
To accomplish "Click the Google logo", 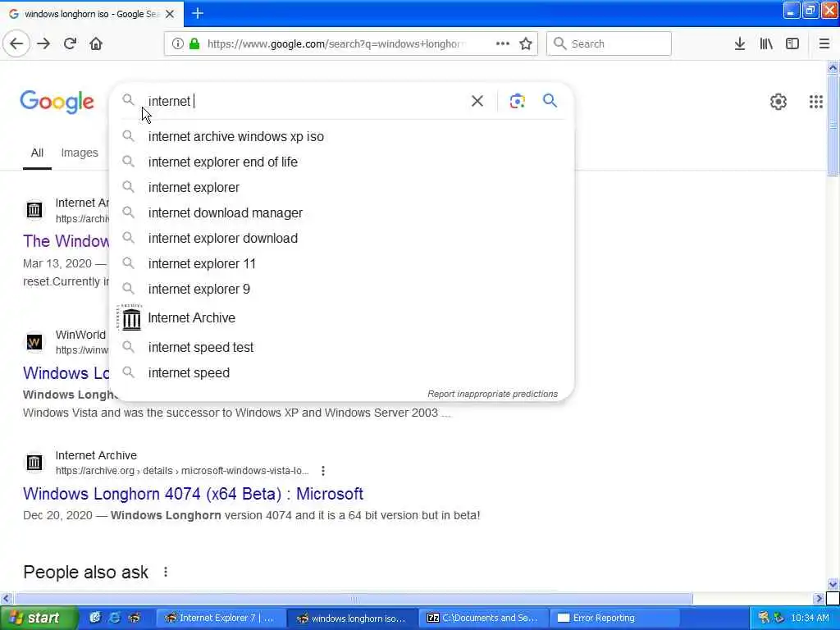I will [x=57, y=102].
